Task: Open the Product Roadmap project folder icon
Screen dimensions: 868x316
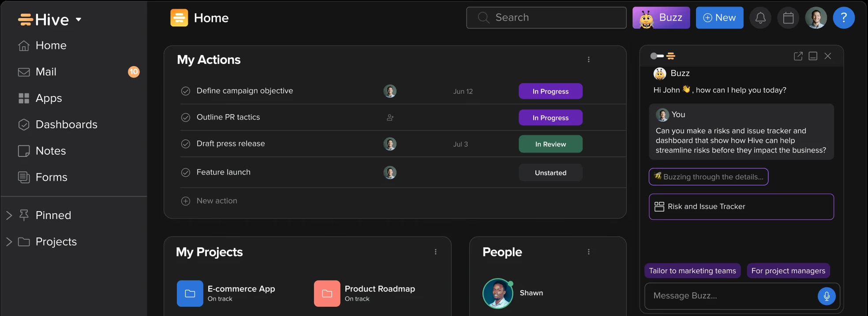Action: tap(327, 294)
